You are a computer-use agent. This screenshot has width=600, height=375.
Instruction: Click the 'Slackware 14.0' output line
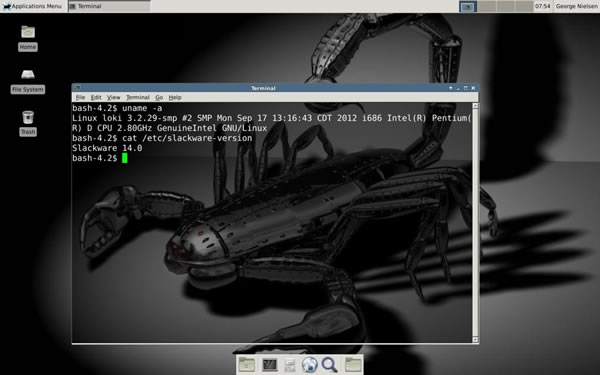[x=107, y=148]
